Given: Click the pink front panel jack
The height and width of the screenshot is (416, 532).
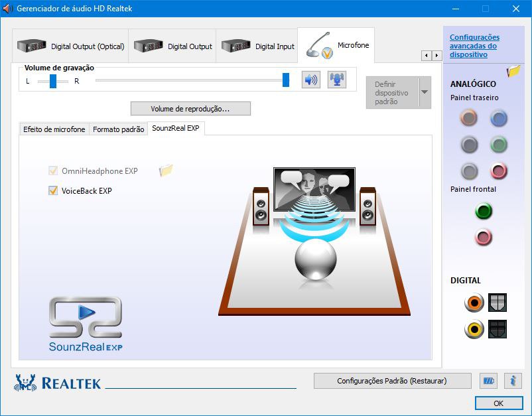Looking at the screenshot, I should point(484,237).
